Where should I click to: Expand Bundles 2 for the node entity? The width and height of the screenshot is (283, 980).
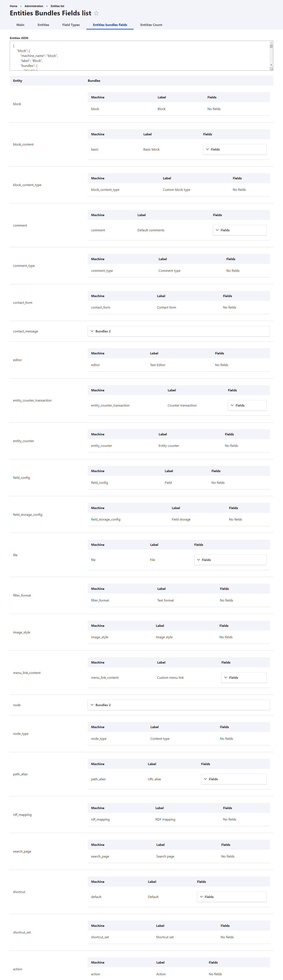(x=179, y=705)
